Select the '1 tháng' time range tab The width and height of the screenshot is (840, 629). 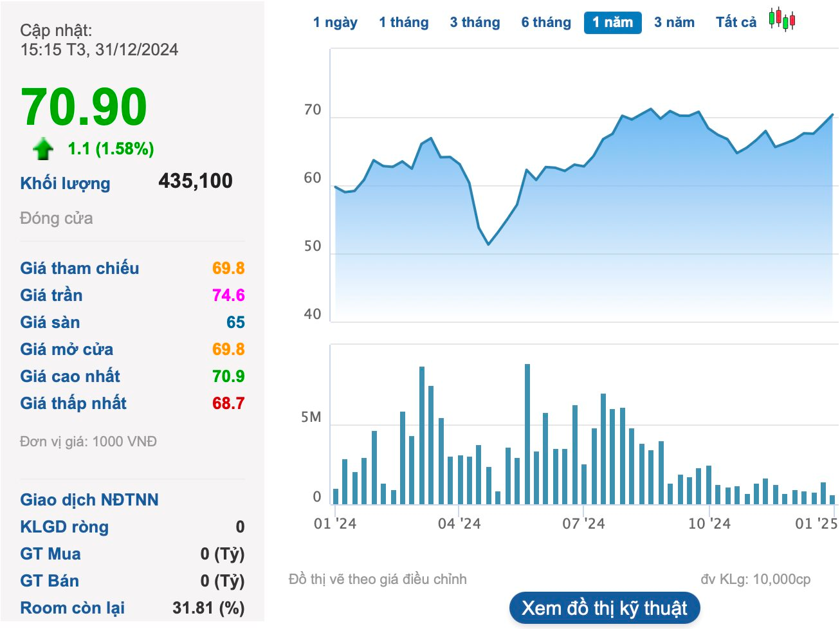(x=404, y=23)
